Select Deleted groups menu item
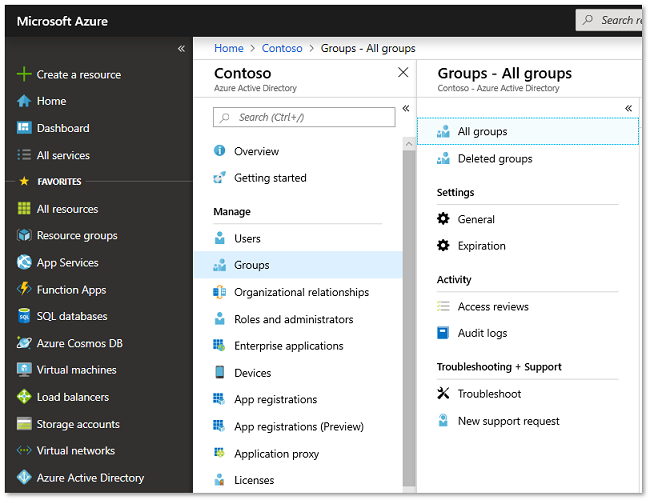 coord(494,159)
